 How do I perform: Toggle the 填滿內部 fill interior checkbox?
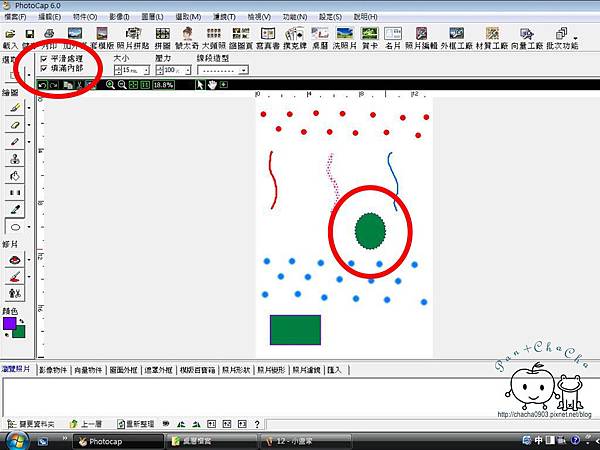[x=44, y=68]
